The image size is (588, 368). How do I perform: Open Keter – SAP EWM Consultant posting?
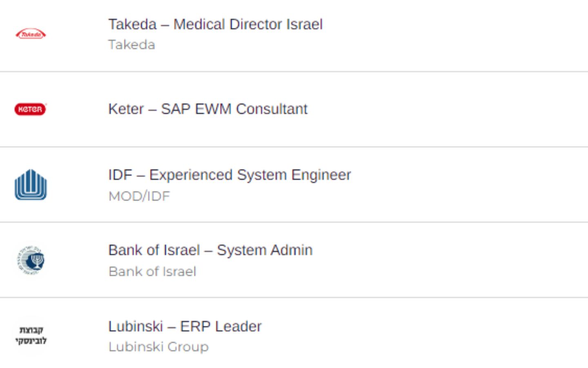click(x=207, y=109)
